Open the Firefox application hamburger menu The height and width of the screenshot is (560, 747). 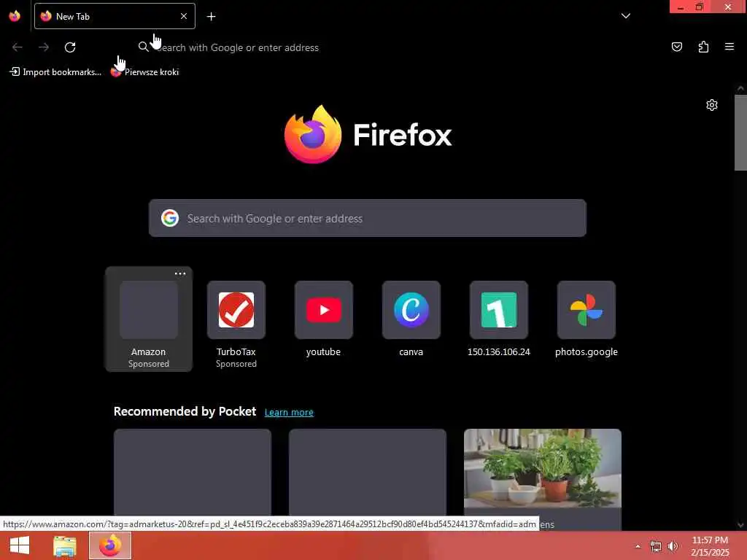click(729, 47)
